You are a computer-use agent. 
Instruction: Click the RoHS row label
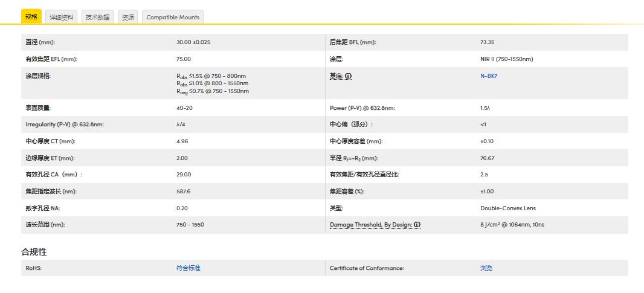click(33, 268)
